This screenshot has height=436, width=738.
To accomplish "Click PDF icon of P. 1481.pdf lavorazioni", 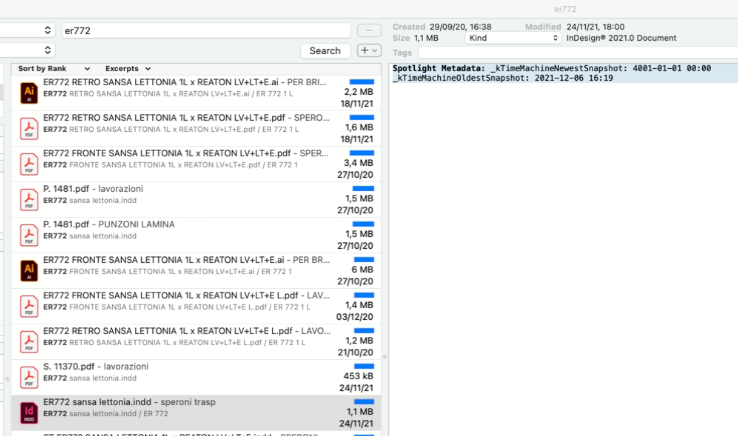I will [29, 199].
